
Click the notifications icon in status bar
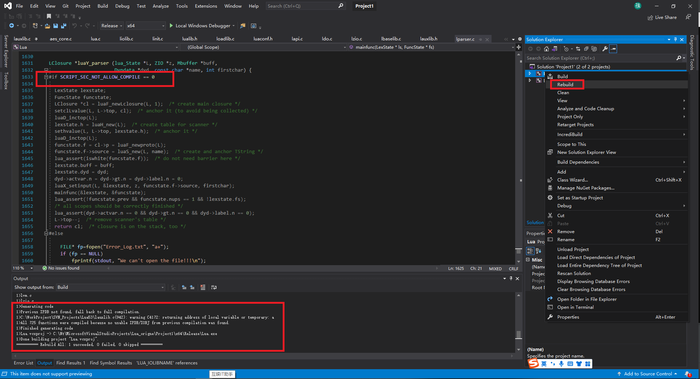pos(688,374)
